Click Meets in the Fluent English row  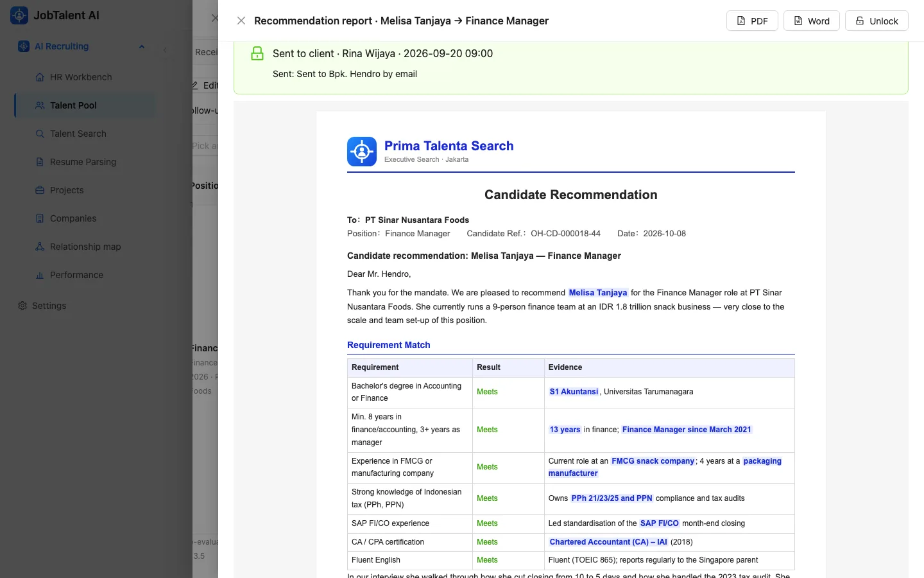pos(487,560)
